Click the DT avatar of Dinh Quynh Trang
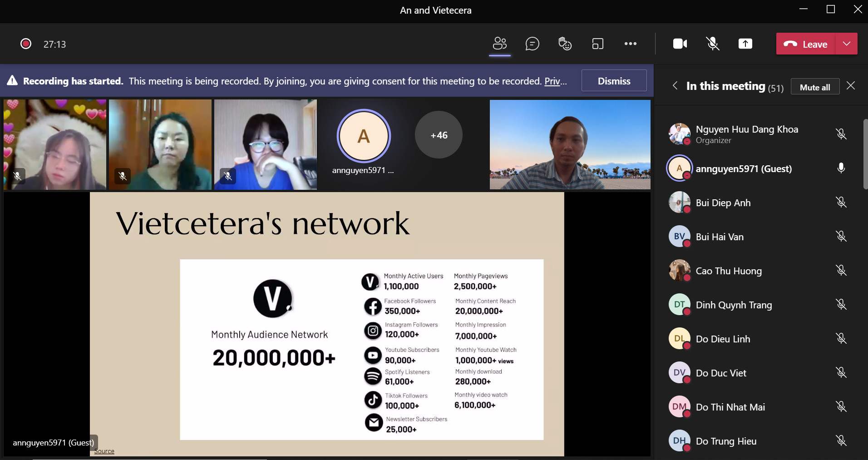The height and width of the screenshot is (460, 868). click(x=679, y=304)
